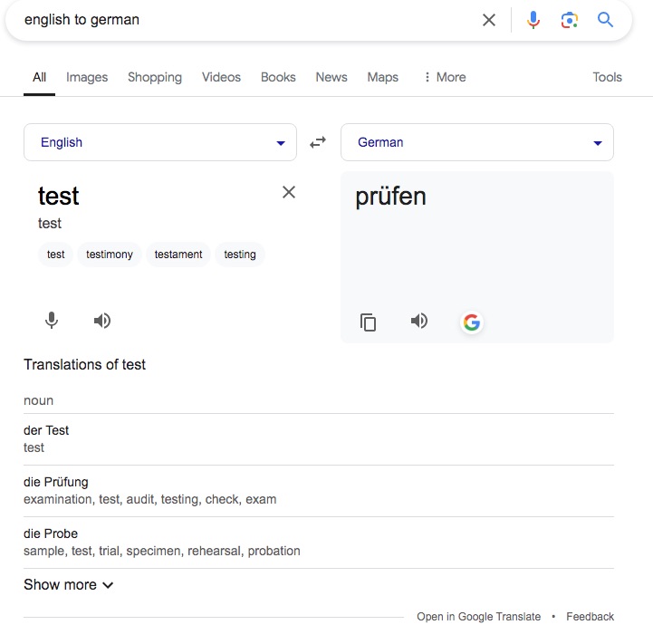Click the Feedback link
This screenshot has height=644, width=653.
[x=590, y=617]
